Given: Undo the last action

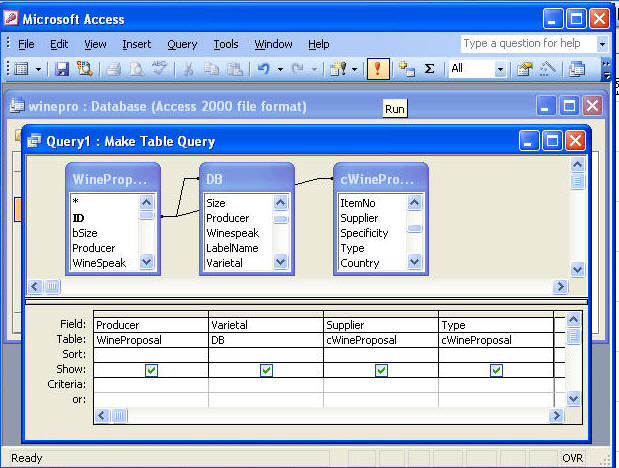Looking at the screenshot, I should coord(264,69).
